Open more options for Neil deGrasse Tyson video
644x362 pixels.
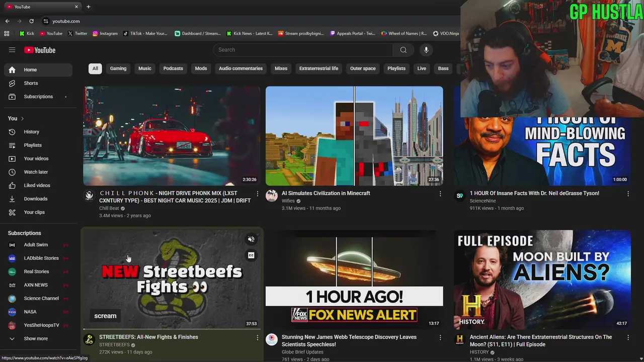click(x=628, y=194)
